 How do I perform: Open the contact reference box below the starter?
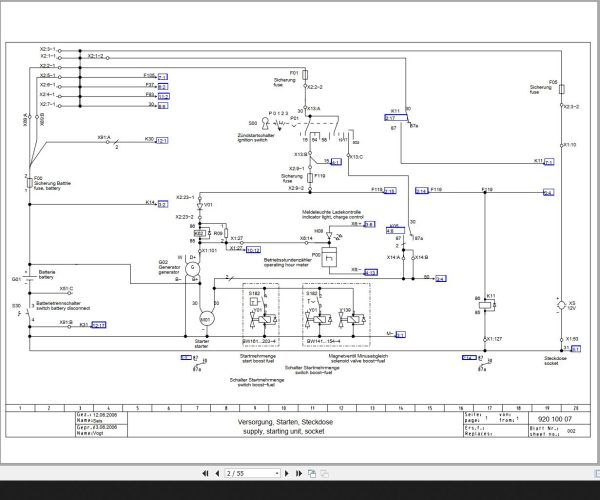click(186, 358)
